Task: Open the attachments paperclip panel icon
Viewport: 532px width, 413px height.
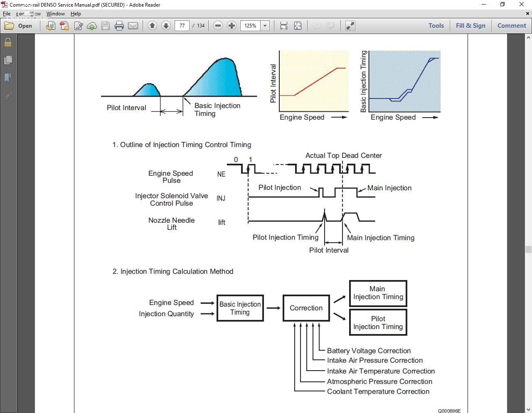Action: [x=8, y=96]
